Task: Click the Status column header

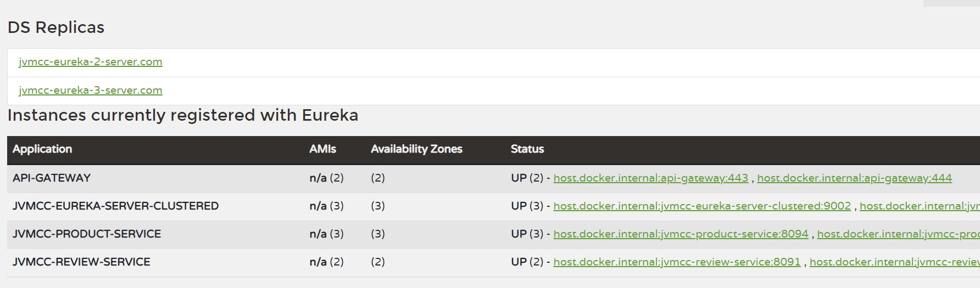Action: [527, 149]
